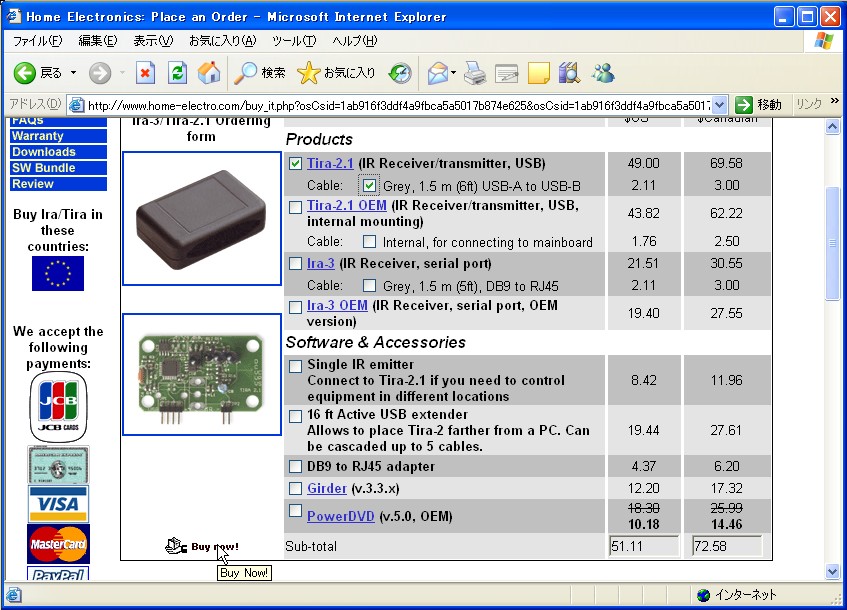847x610 pixels.
Task: Open the ヘルプ(H) menu
Action: [355, 41]
